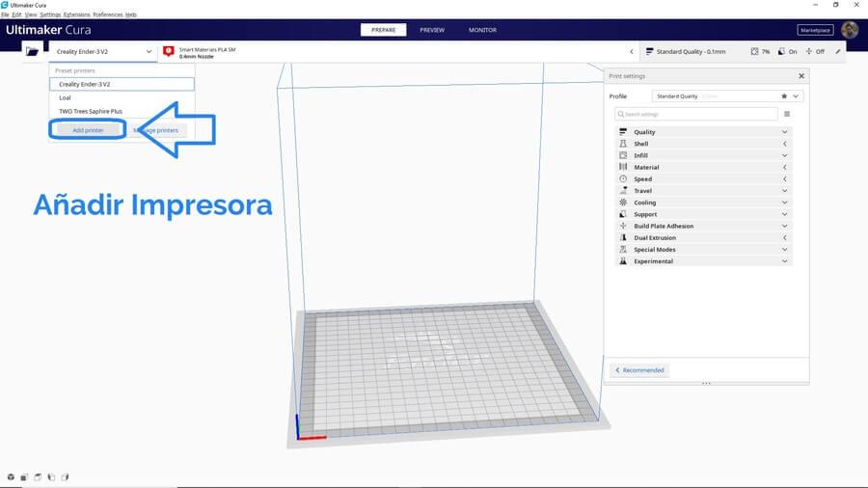Collapse the Quality settings section
868x488 pixels.
(x=784, y=132)
